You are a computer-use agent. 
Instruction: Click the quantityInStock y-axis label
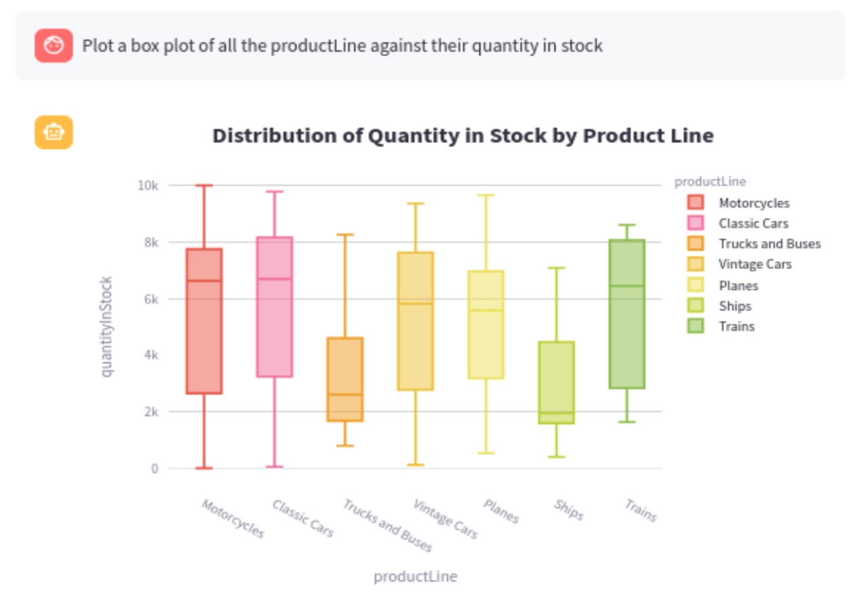click(x=106, y=327)
